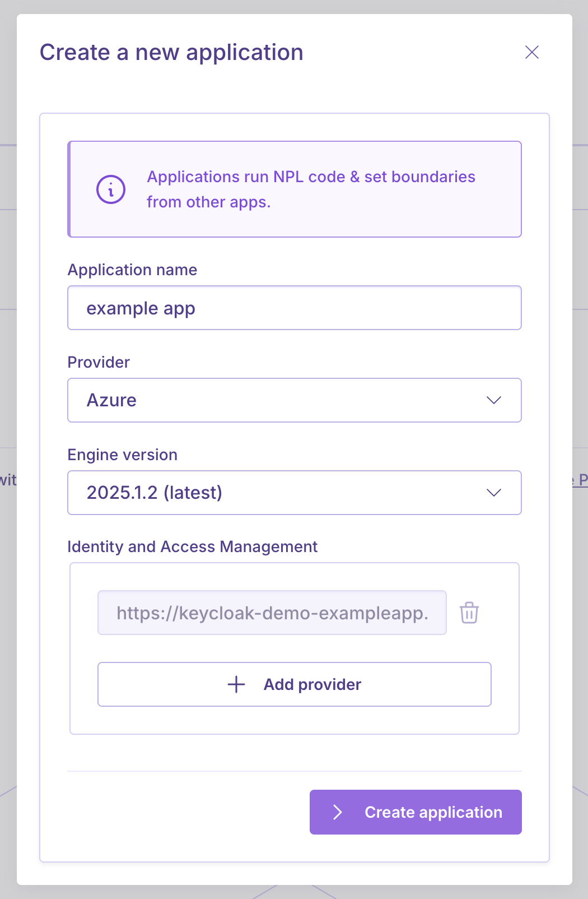Close the Create a new application dialog
The height and width of the screenshot is (899, 588).
click(531, 52)
